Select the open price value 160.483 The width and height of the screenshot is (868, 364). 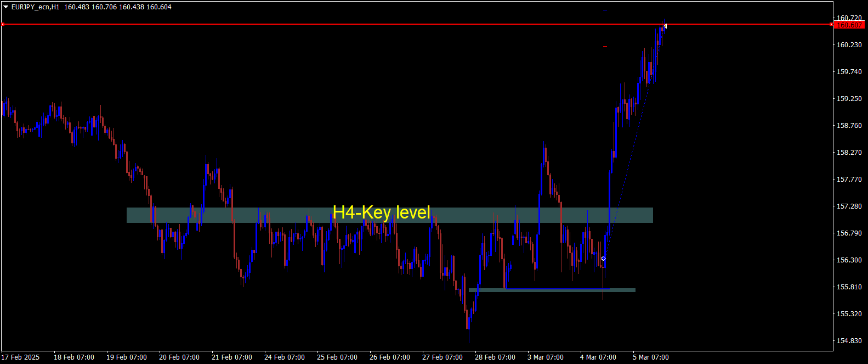coord(76,7)
